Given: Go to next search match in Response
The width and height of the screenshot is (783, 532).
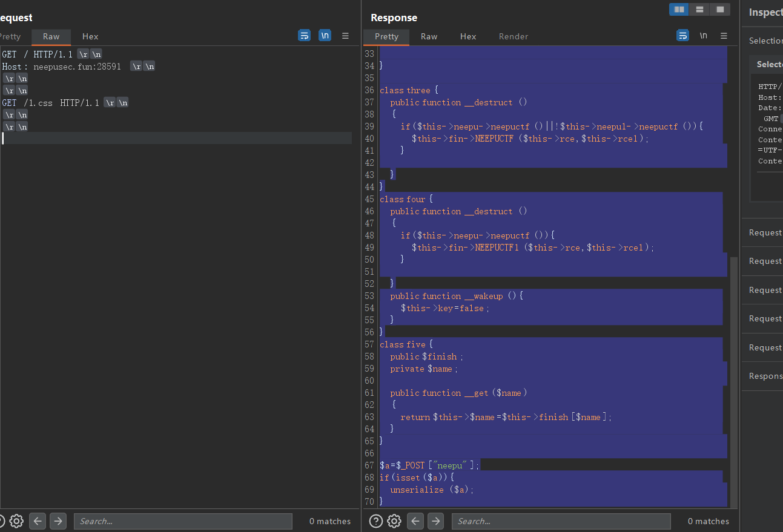Looking at the screenshot, I should [x=436, y=521].
